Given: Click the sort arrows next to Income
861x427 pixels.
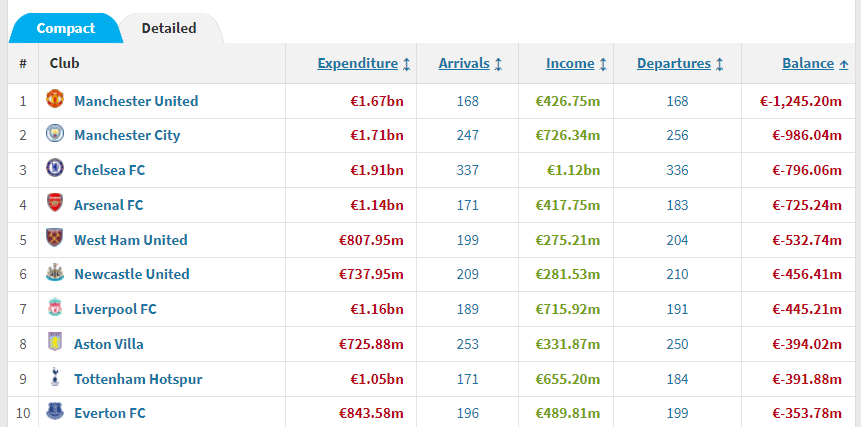Looking at the screenshot, I should [x=603, y=64].
